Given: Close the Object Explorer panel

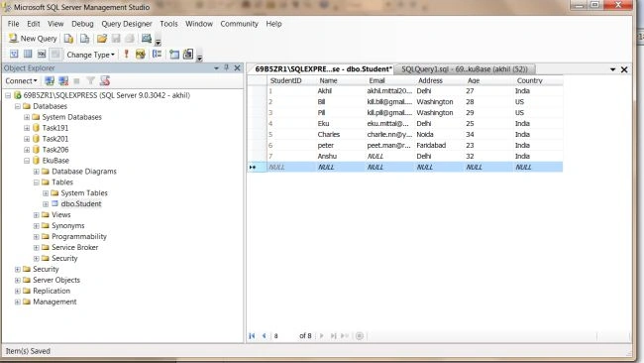Looking at the screenshot, I should [x=238, y=68].
